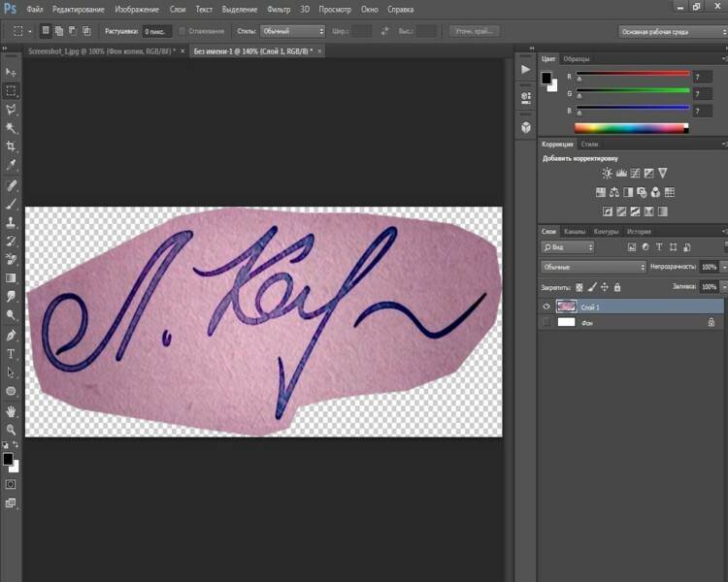
Task: Toggle lock transparent pixels in layers panel
Action: click(580, 288)
